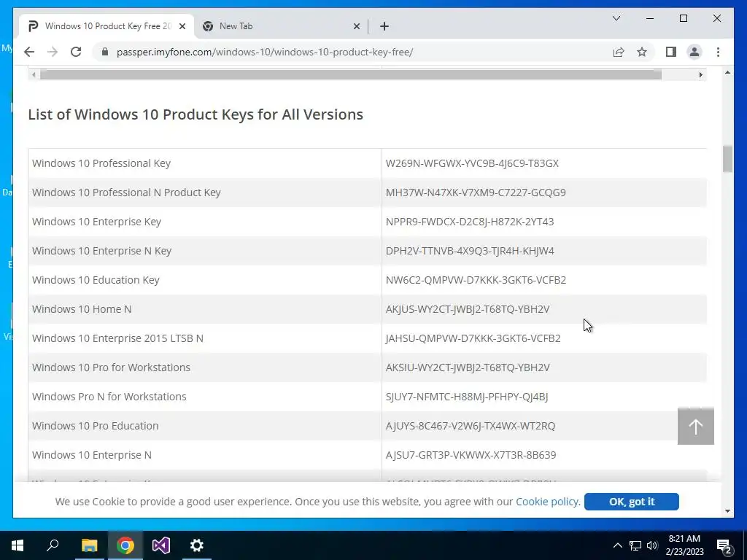The image size is (747, 560).
Task: Open Visual Studio from the taskbar
Action: coord(161,545)
